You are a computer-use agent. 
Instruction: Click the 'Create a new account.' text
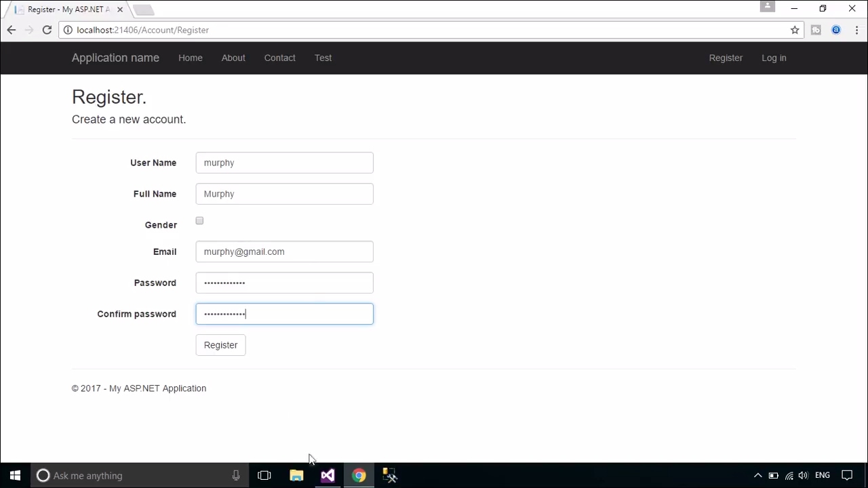point(129,119)
